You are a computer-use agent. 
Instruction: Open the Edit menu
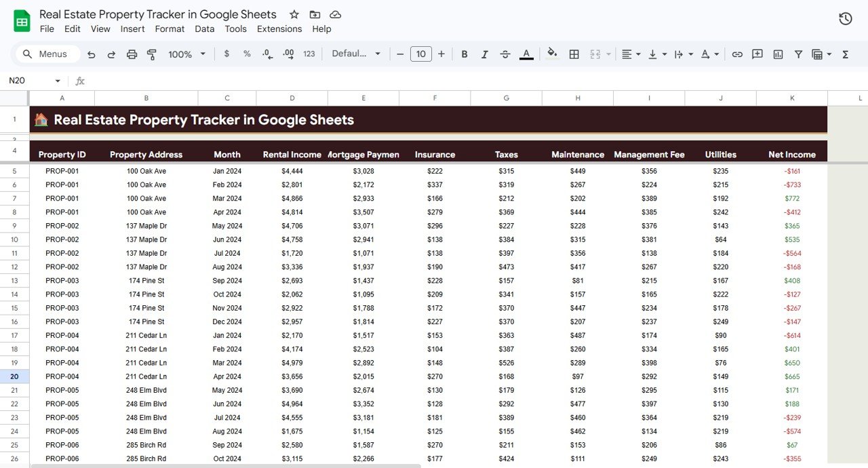pyautogui.click(x=73, y=28)
